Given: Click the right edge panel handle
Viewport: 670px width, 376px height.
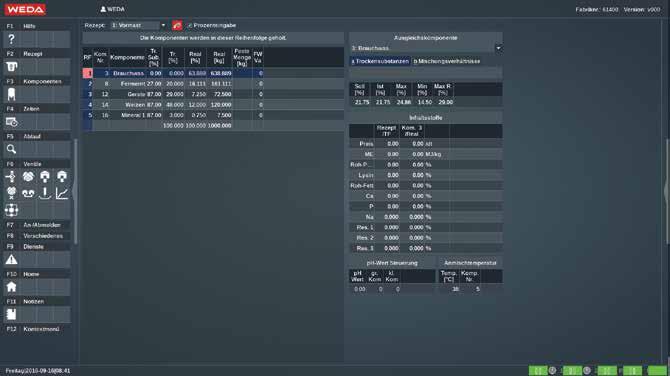Looking at the screenshot, I should tap(667, 191).
